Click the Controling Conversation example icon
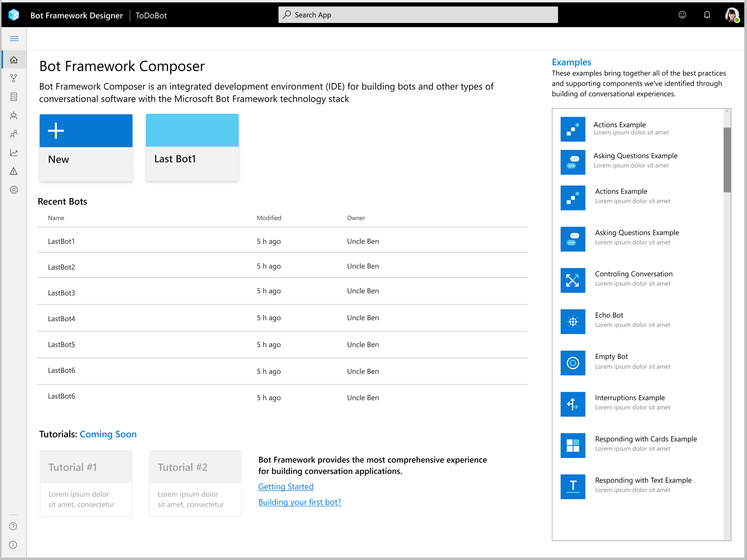Image resolution: width=747 pixels, height=560 pixels. click(x=573, y=280)
